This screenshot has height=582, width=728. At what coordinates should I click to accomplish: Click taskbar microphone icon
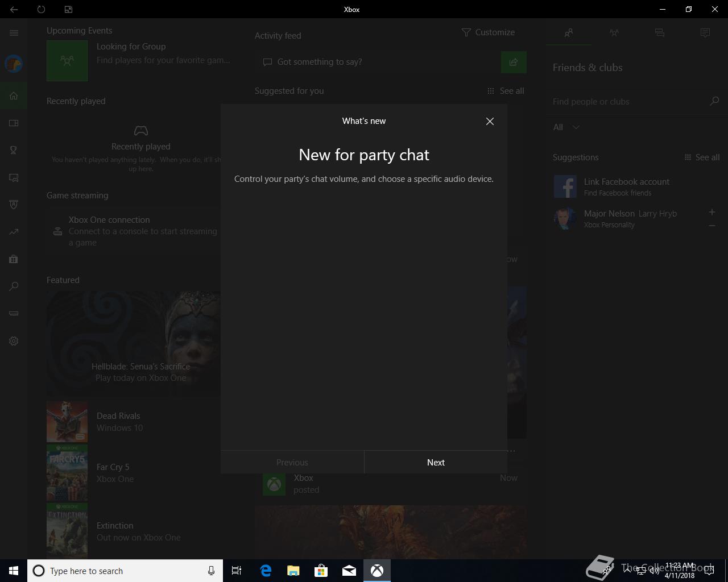coord(211,571)
